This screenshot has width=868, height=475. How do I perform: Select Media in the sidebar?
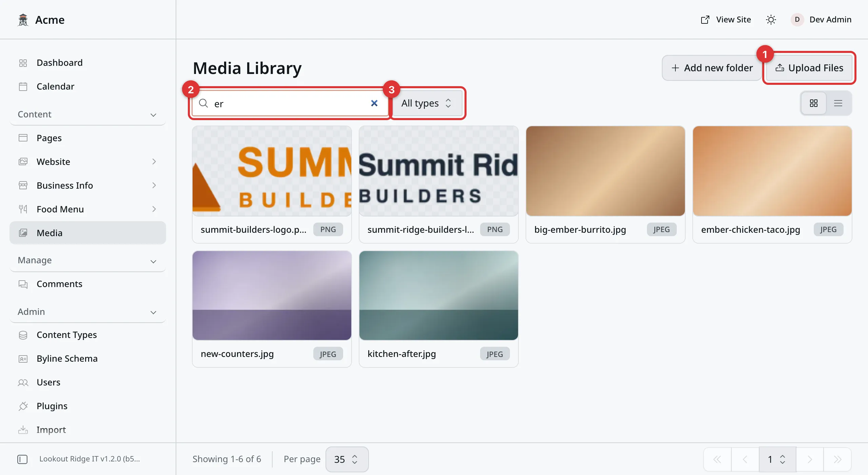point(87,233)
